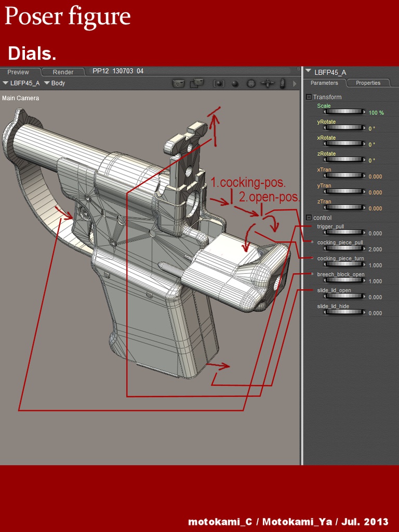Click the yTran value 0.000
The height and width of the screenshot is (532, 399).
(x=375, y=192)
